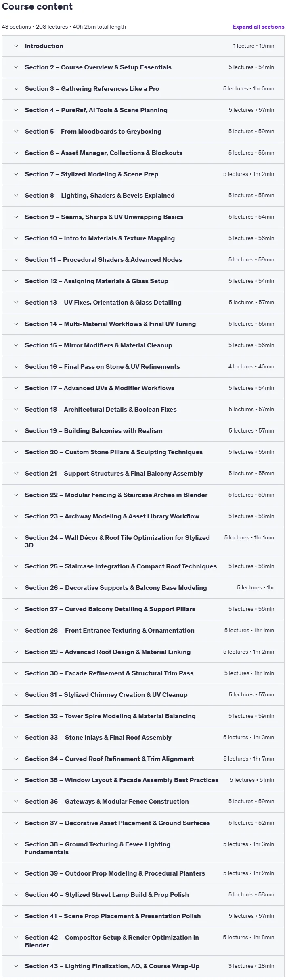Image resolution: width=287 pixels, height=980 pixels.
Task: Click chevron icon for Section 16 Final Pass
Action: click(x=16, y=367)
